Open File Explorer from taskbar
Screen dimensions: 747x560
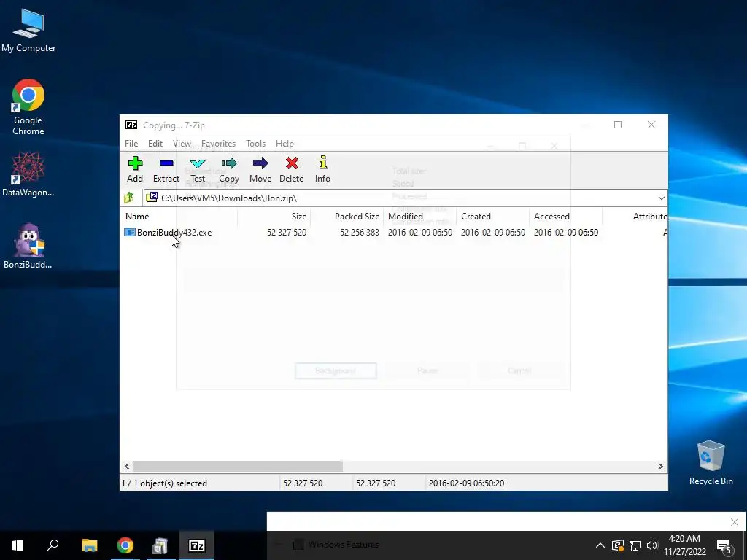coord(89,545)
